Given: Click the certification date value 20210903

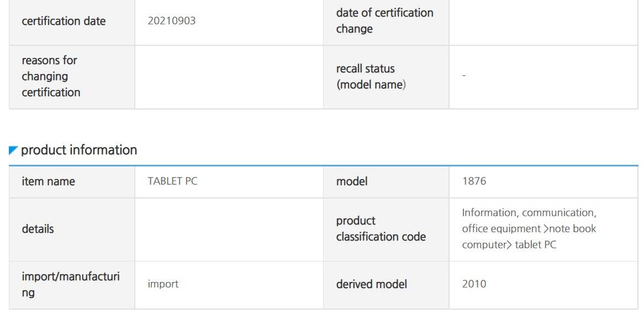Looking at the screenshot, I should tap(172, 21).
